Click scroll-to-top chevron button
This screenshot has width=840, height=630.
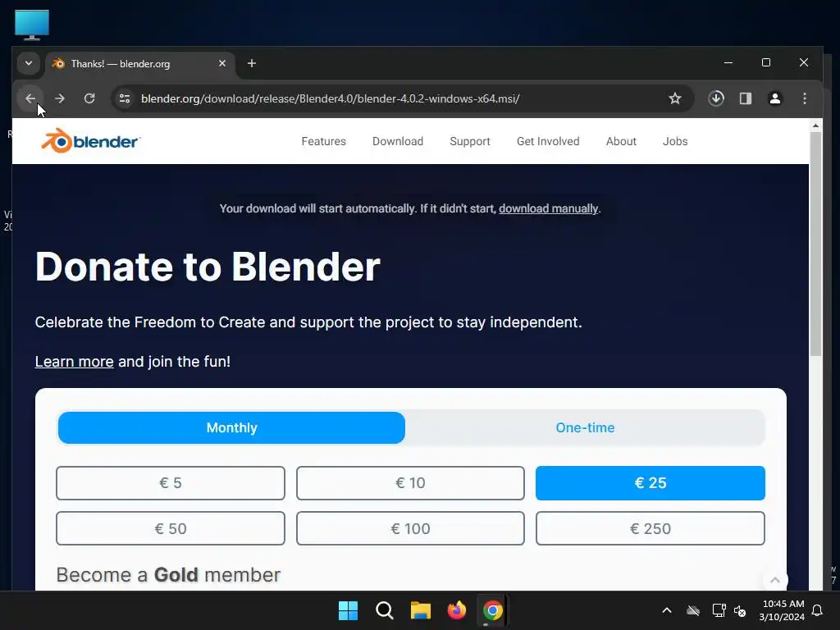(x=774, y=580)
